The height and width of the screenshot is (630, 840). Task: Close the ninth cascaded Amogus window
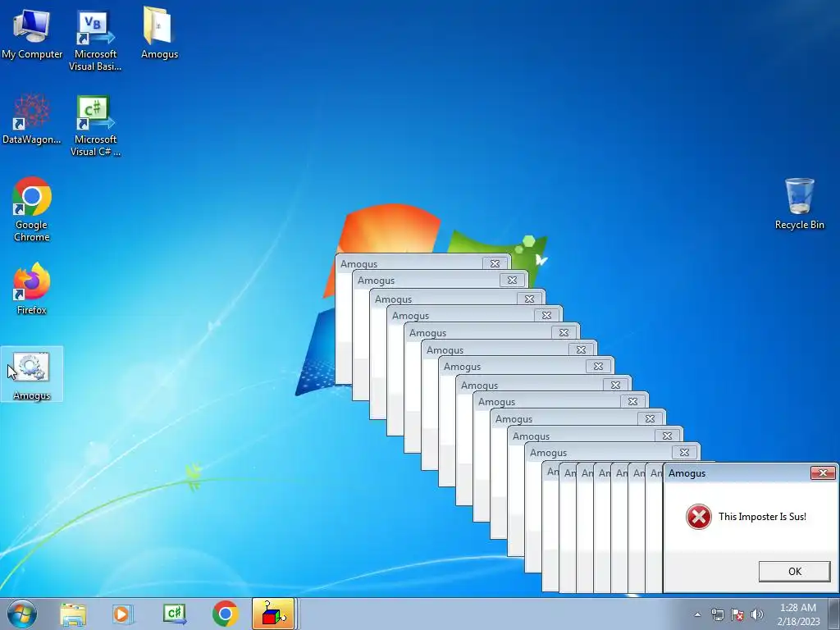[632, 401]
